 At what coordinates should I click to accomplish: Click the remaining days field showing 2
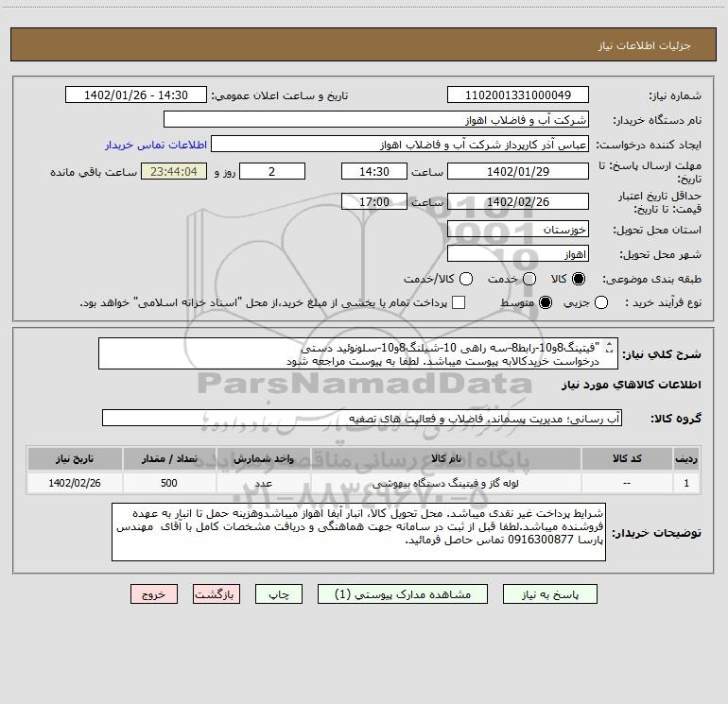272,171
